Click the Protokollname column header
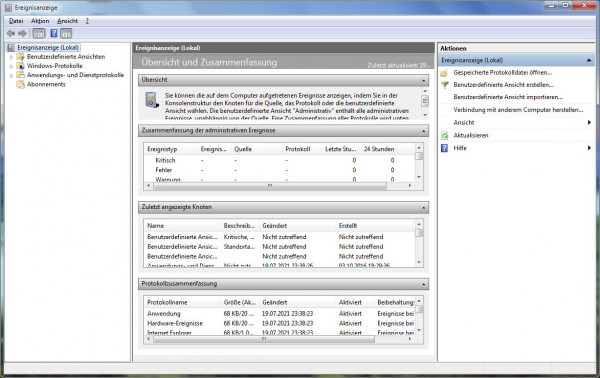The height and width of the screenshot is (378, 600). pyautogui.click(x=182, y=302)
